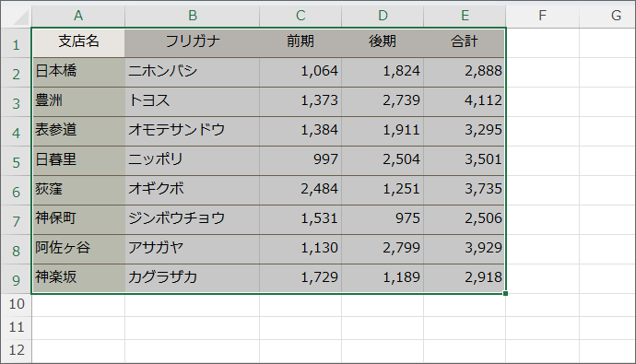Select column C header
The width and height of the screenshot is (636, 364).
pos(300,16)
